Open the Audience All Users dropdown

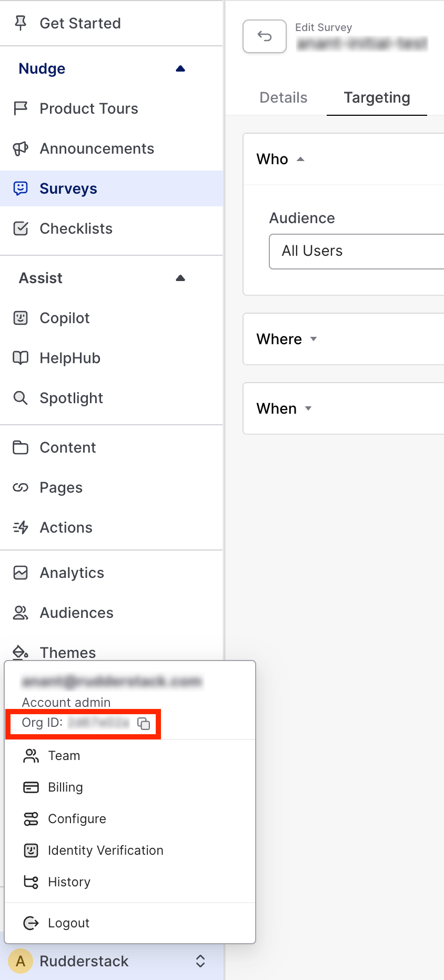[x=356, y=251]
